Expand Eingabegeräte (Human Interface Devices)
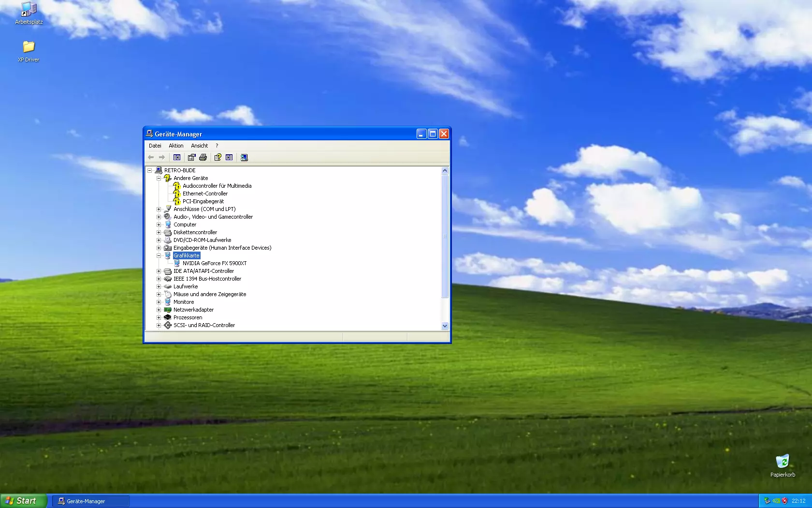 (159, 248)
